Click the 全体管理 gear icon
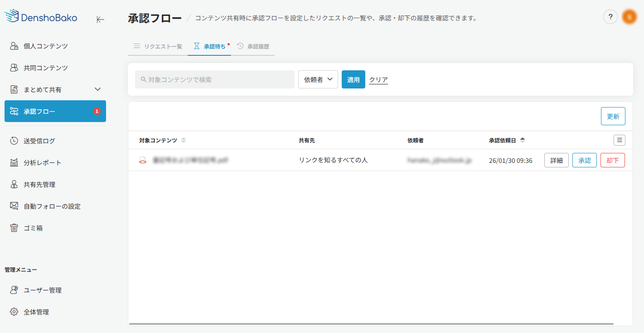Image resolution: width=644 pixels, height=333 pixels. (14, 312)
